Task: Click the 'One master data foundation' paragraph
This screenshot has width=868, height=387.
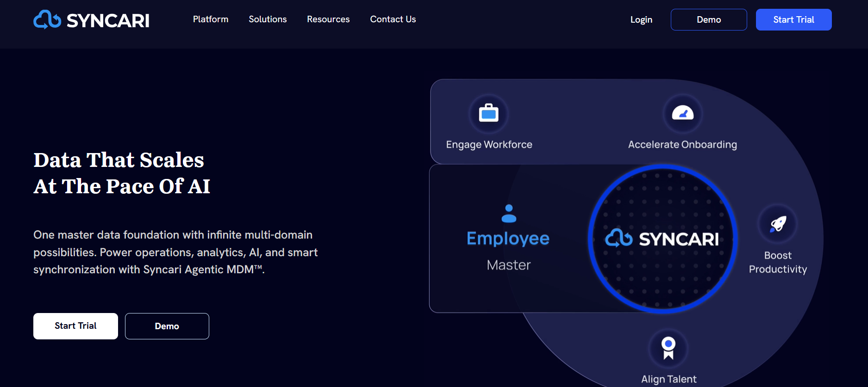Action: 175,252
